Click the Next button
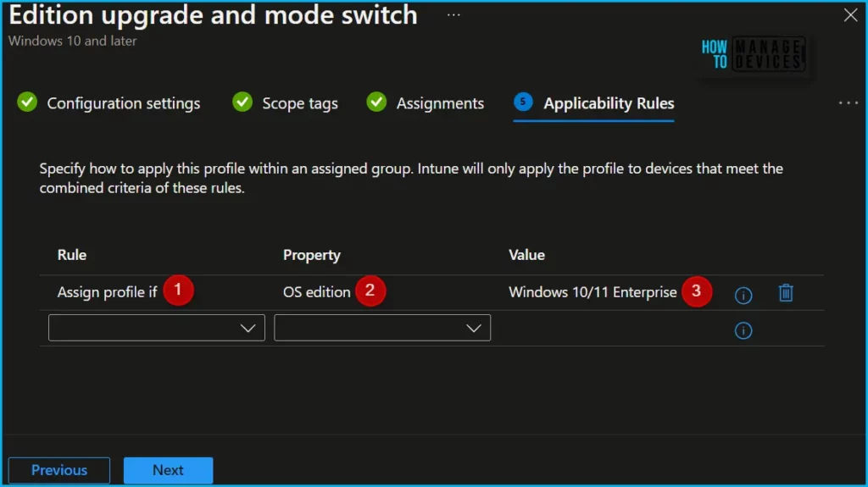868x487 pixels. coord(169,470)
